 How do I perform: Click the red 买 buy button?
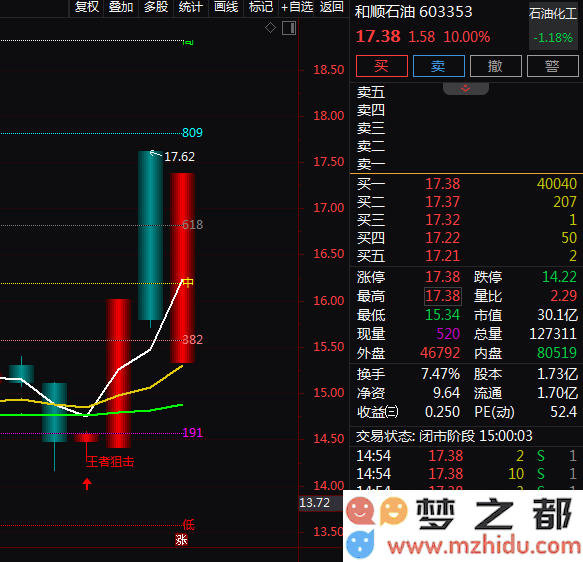coord(381,66)
